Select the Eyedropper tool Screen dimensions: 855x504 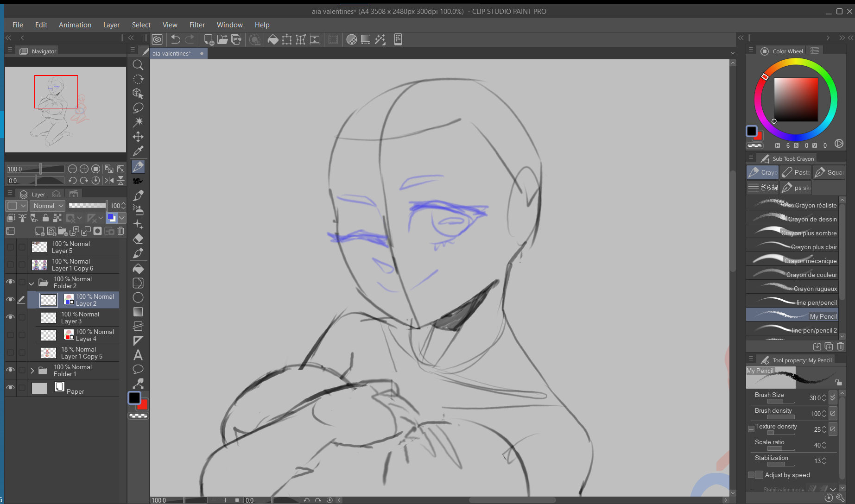click(138, 151)
